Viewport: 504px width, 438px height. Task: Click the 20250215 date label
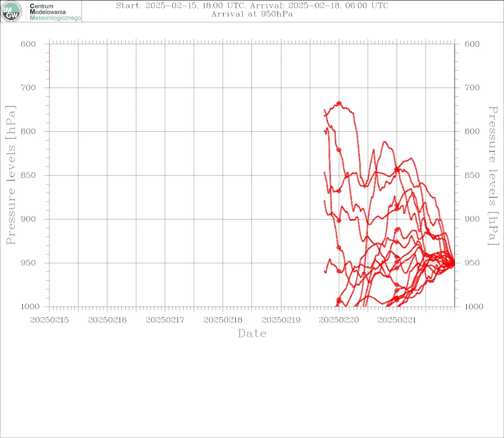[x=49, y=320]
